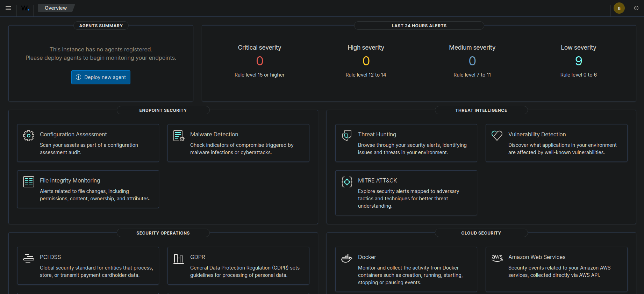Open the Medium severity alerts count
This screenshot has height=294, width=644.
[472, 61]
